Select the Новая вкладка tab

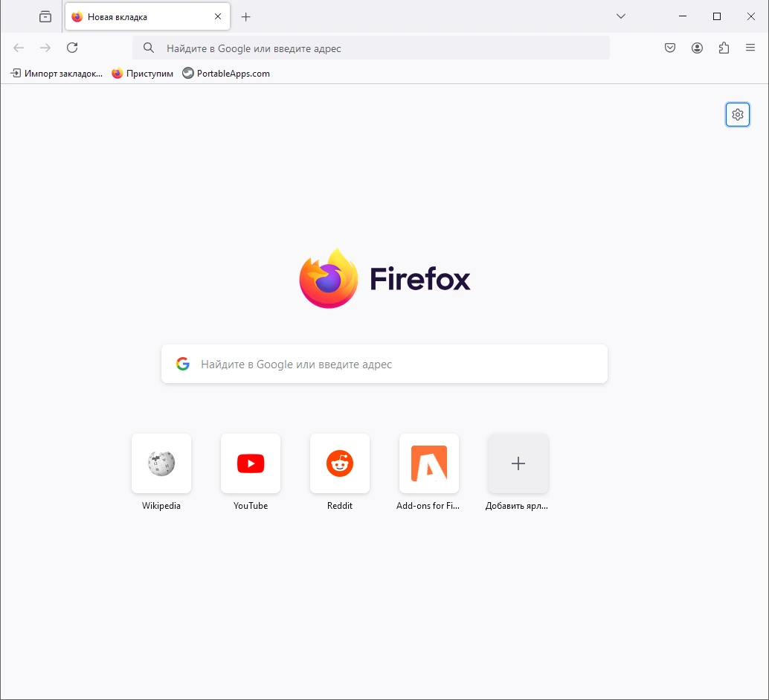point(147,16)
